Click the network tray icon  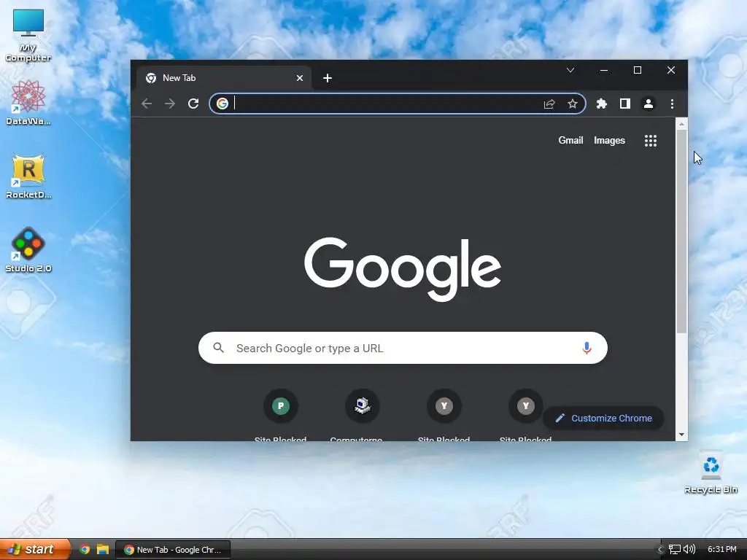pos(675,550)
